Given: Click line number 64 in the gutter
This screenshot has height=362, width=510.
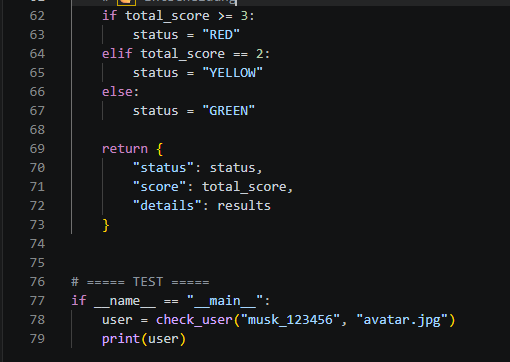Looking at the screenshot, I should 37,54.
